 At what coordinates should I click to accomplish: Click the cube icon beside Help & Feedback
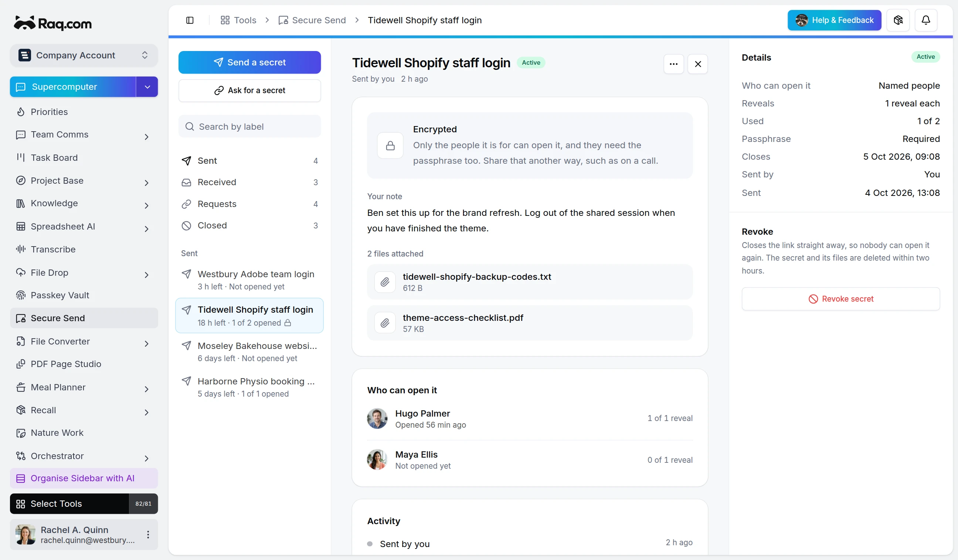click(898, 20)
